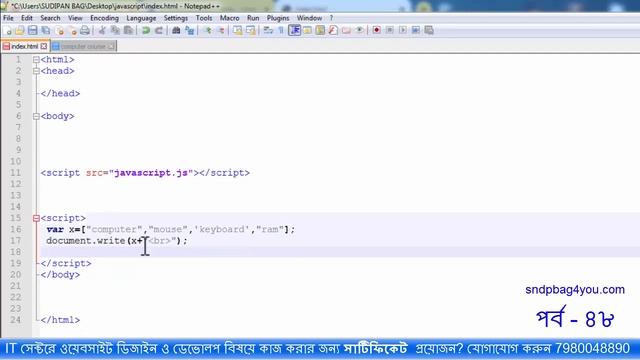
Task: Collapse the <head> fold marker on line 2
Action: click(x=36, y=71)
